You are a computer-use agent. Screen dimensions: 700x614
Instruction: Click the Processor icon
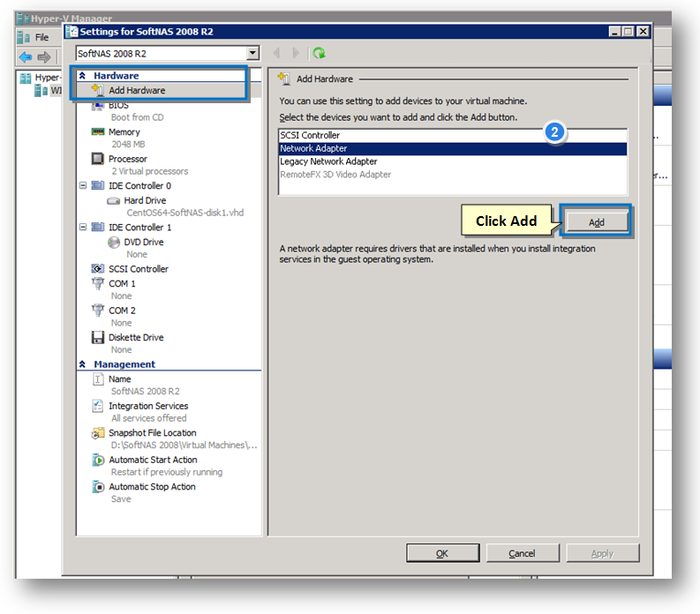point(98,159)
